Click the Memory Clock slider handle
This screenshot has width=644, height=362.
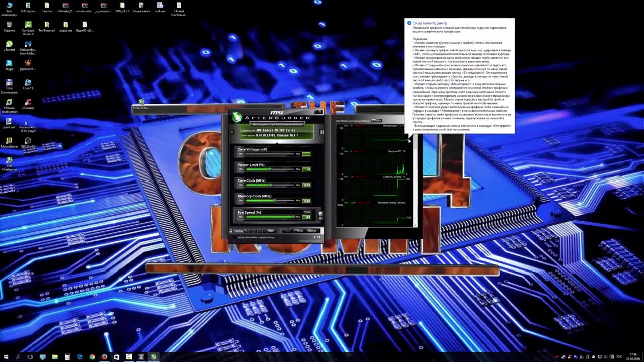pyautogui.click(x=275, y=200)
